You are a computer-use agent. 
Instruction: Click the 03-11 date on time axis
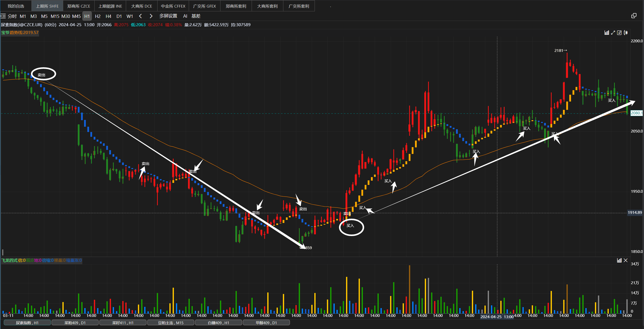pyautogui.click(x=8, y=315)
